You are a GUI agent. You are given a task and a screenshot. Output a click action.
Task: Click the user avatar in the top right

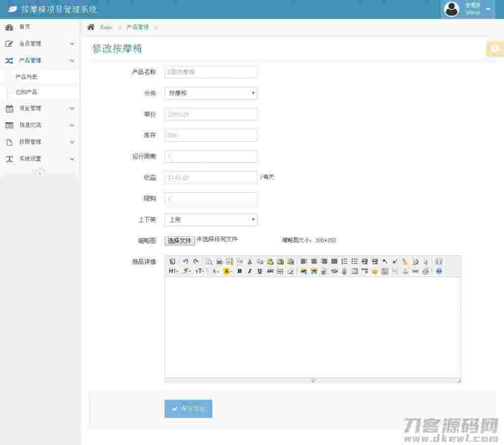click(x=451, y=8)
